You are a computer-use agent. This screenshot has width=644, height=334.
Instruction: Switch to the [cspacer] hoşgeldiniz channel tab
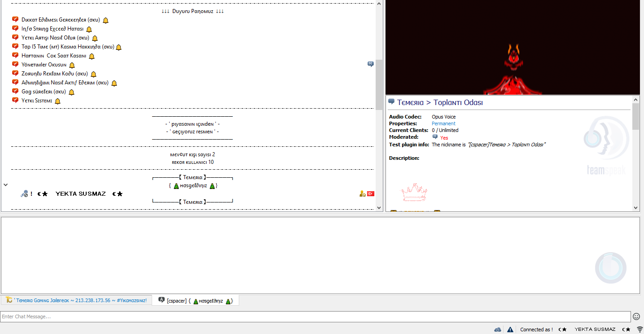196,300
